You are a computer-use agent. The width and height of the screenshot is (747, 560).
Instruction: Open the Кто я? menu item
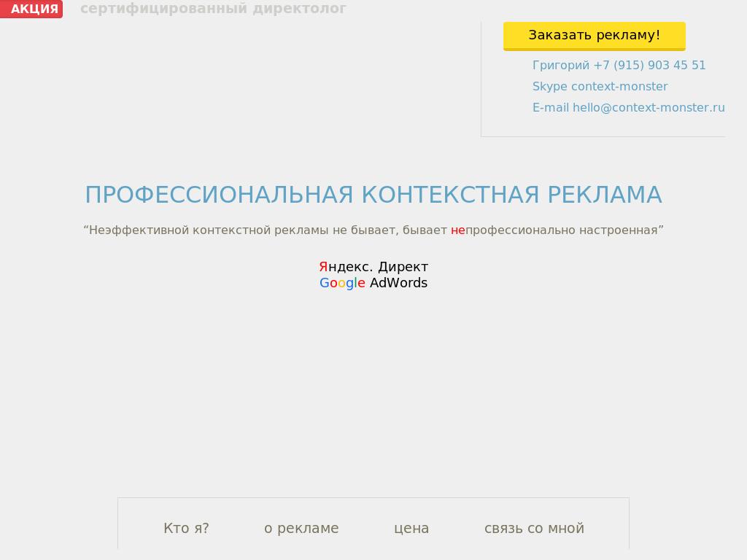(186, 528)
